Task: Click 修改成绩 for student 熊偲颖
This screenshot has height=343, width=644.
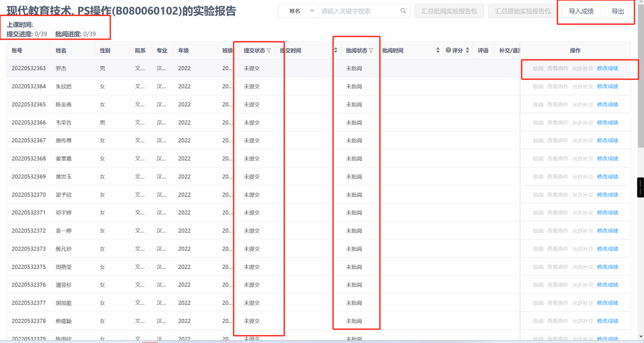Action: [x=607, y=321]
